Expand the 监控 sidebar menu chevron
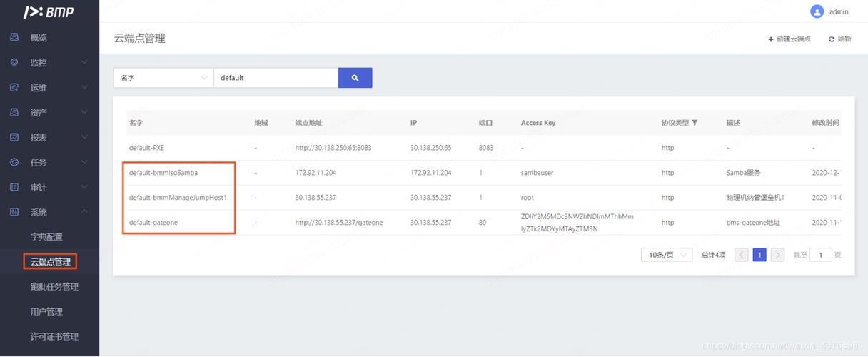The width and height of the screenshot is (868, 357). pyautogui.click(x=84, y=63)
